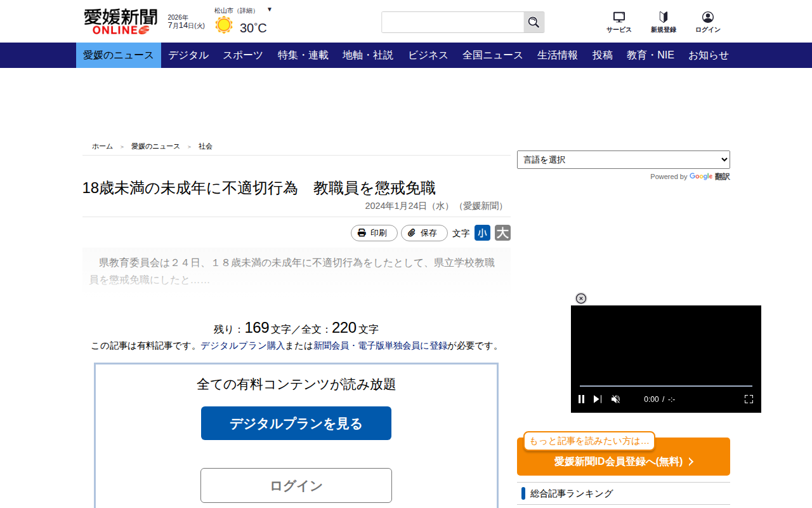Click the 印刷 print button
This screenshot has width=812, height=508.
tap(374, 233)
